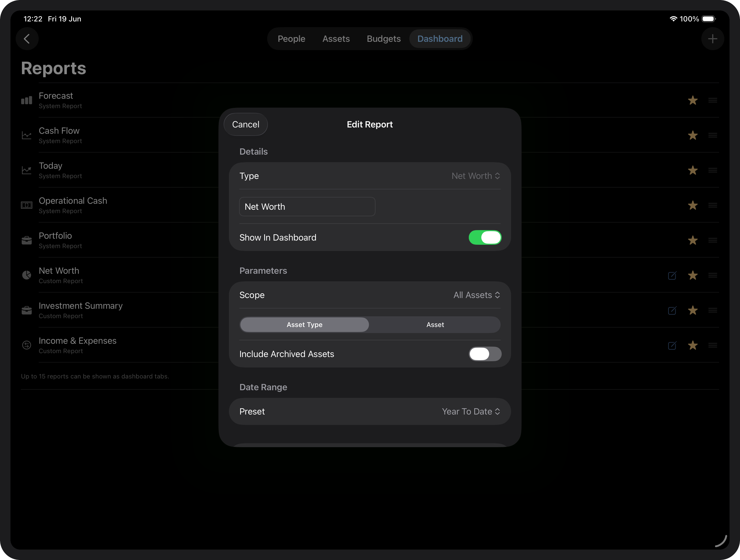Disable the Show In Dashboard switch

(485, 237)
